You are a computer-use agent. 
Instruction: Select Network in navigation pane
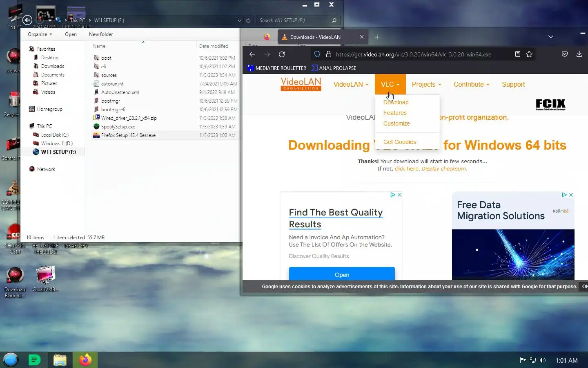tap(46, 169)
